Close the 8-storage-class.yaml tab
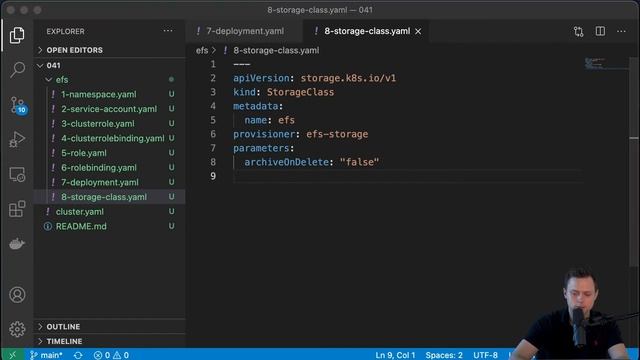 (418, 31)
